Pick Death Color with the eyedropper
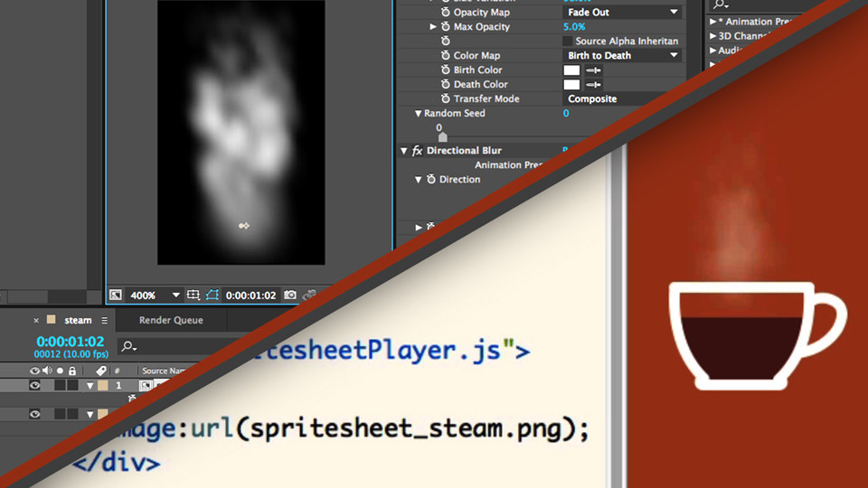This screenshot has height=488, width=868. (x=593, y=85)
